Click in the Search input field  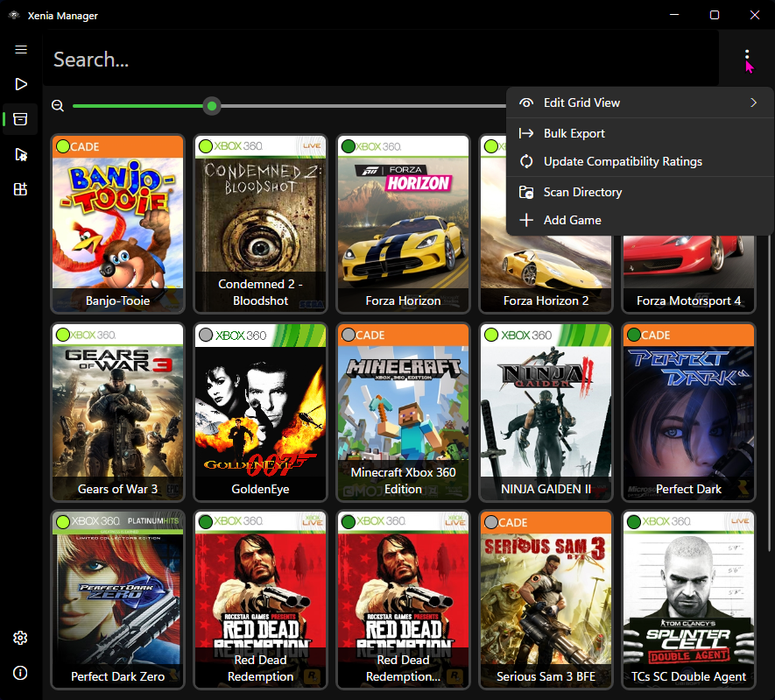point(381,60)
